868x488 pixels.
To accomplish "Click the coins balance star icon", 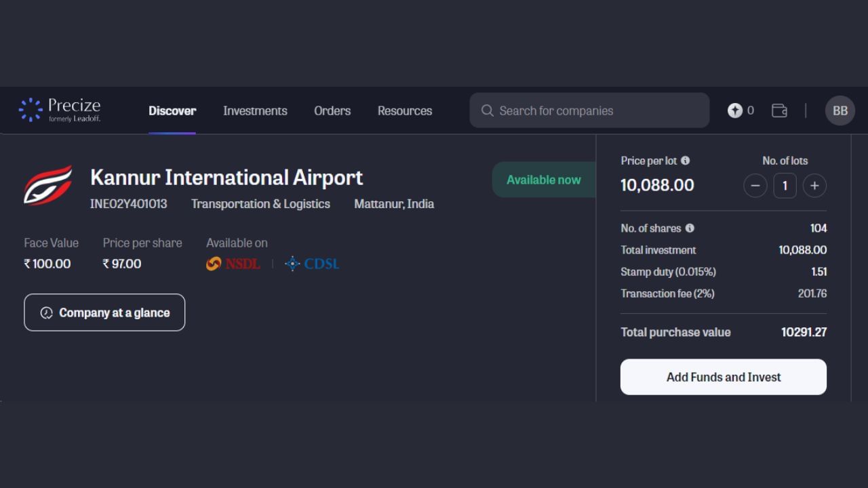I will 735,110.
